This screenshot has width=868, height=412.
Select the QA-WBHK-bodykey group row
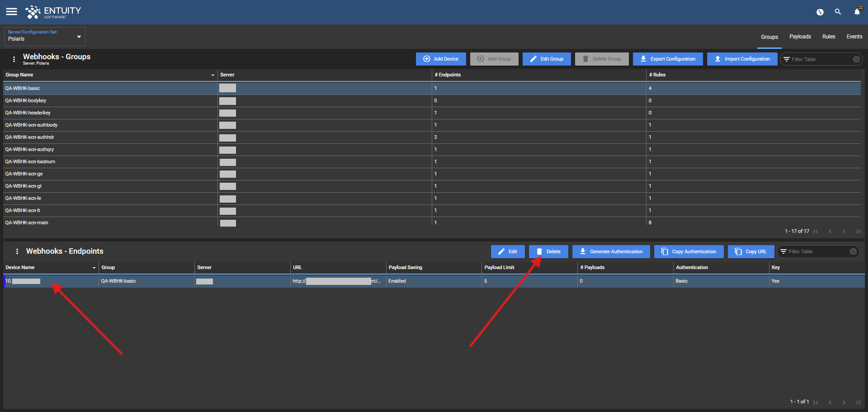point(432,101)
